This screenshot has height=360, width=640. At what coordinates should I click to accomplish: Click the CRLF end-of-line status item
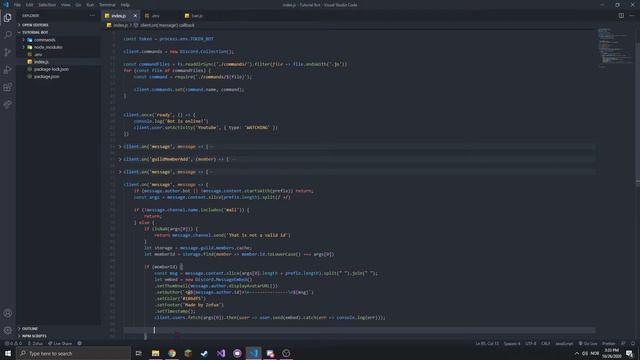[x=545, y=344]
